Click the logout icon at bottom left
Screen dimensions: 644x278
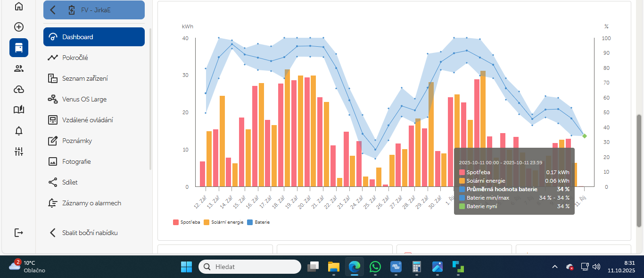(x=19, y=233)
